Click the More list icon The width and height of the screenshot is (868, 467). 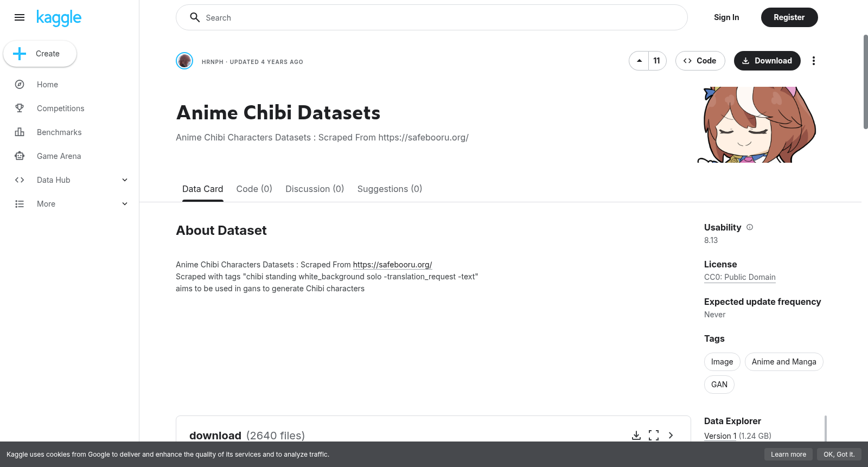20,204
